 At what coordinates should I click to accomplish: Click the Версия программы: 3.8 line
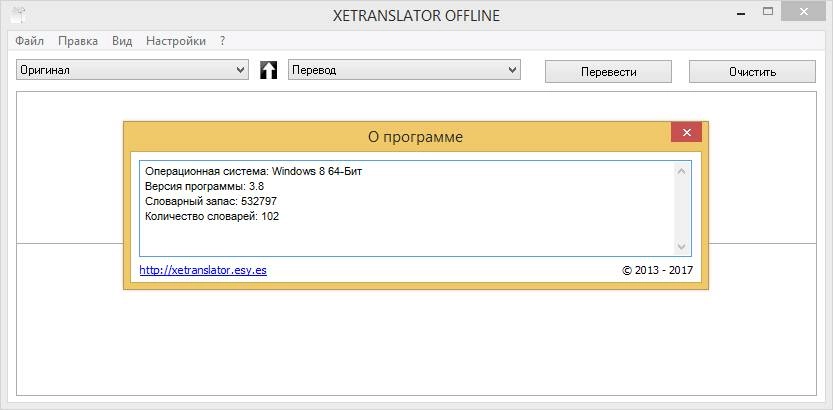point(205,186)
